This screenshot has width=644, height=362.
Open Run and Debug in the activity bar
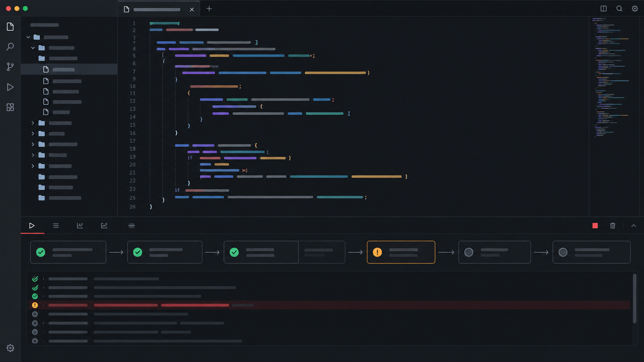10,87
